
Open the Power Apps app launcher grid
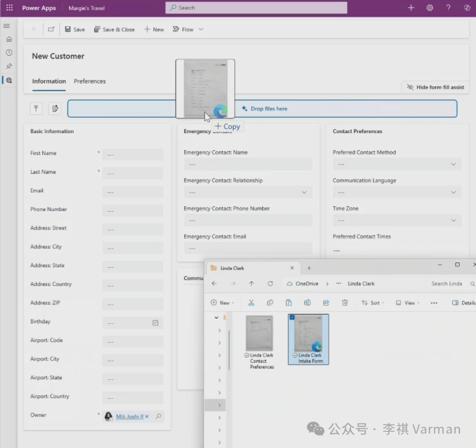click(x=9, y=7)
